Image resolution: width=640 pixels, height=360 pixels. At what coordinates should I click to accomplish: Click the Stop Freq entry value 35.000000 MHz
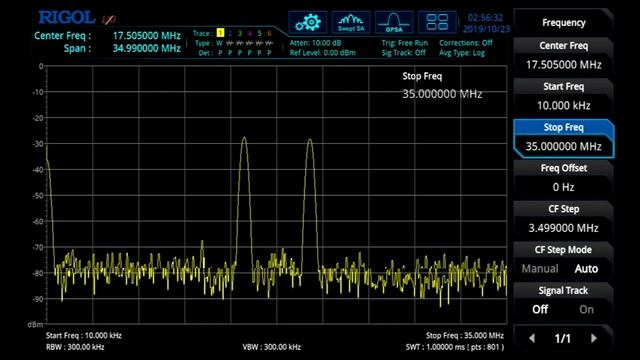[x=442, y=94]
